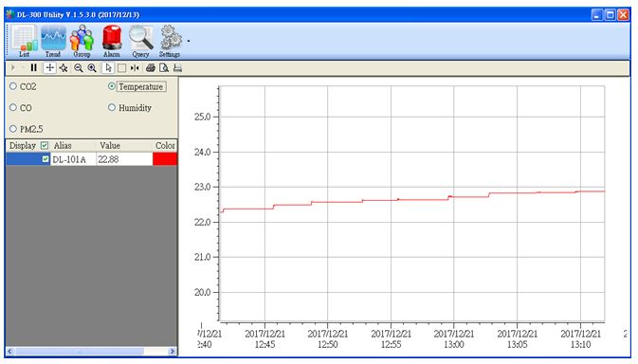Uncheck the DL-101A display checkbox
The height and width of the screenshot is (364, 638).
(x=46, y=159)
